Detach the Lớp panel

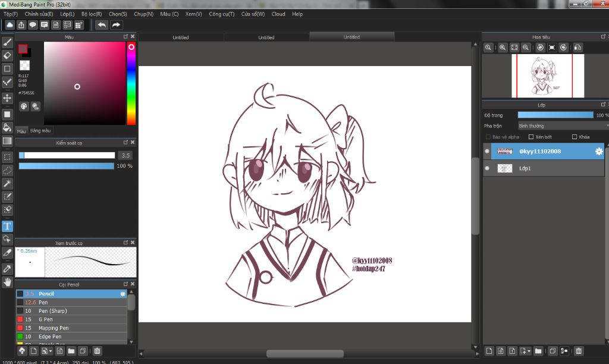tap(603, 104)
